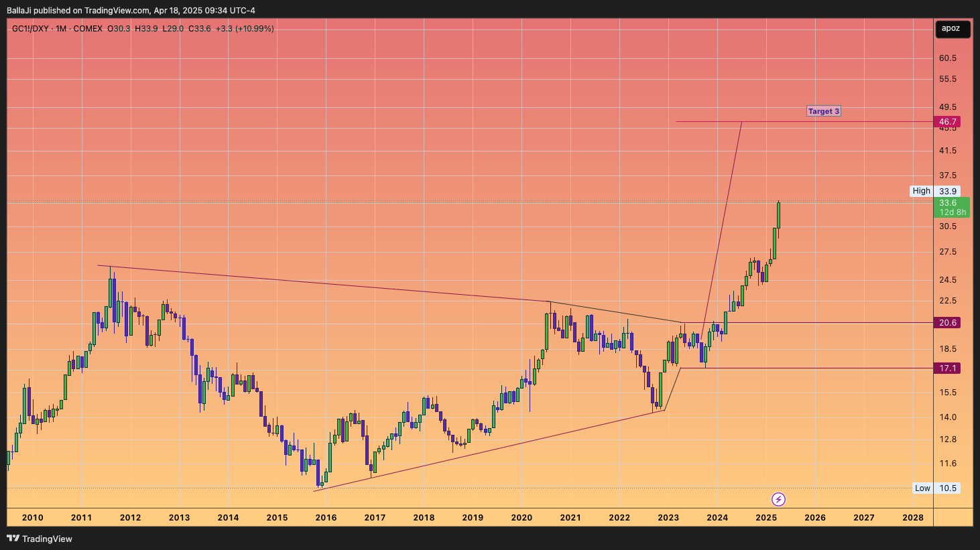Click the L29.0 low value in legend
980x550 pixels.
pos(173,29)
